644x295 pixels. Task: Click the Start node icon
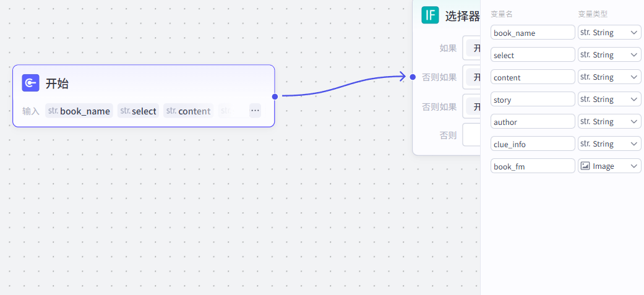pos(30,83)
